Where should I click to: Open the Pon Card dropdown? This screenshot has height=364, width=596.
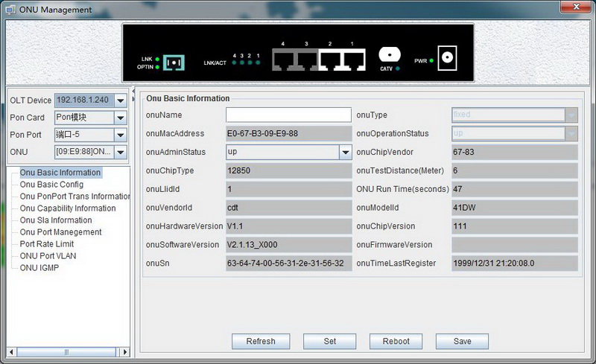click(120, 118)
